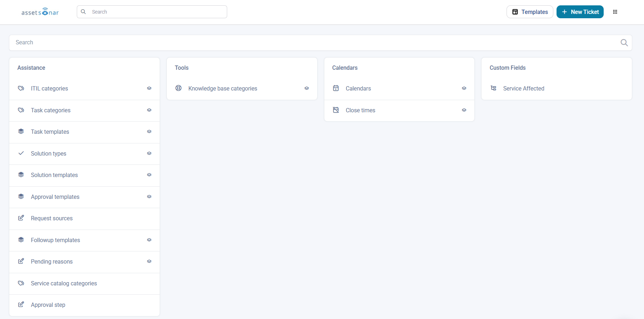Click the layers icon right of Task categories
Image resolution: width=644 pixels, height=319 pixels.
[149, 110]
